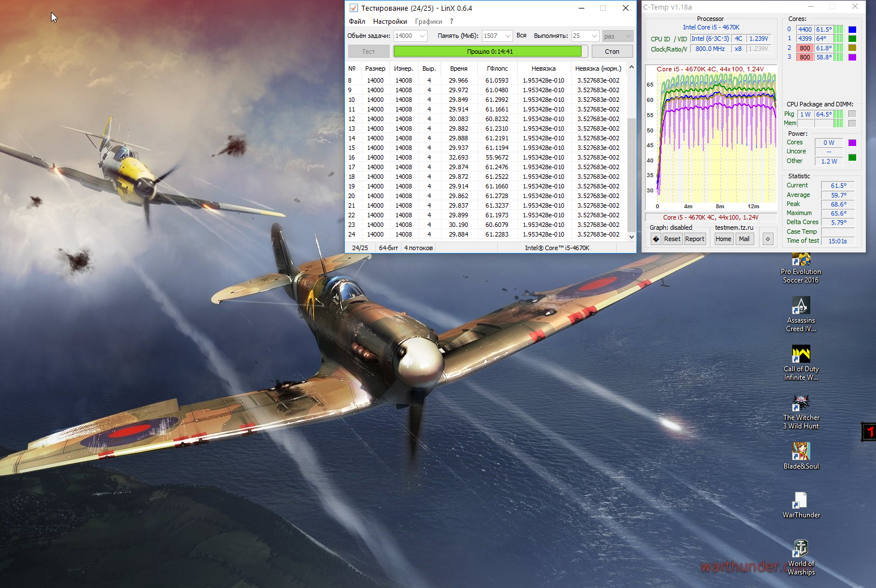Click the results table vertical scrollbar thumb
Image resolution: width=876 pixels, height=588 pixels.
(x=632, y=174)
